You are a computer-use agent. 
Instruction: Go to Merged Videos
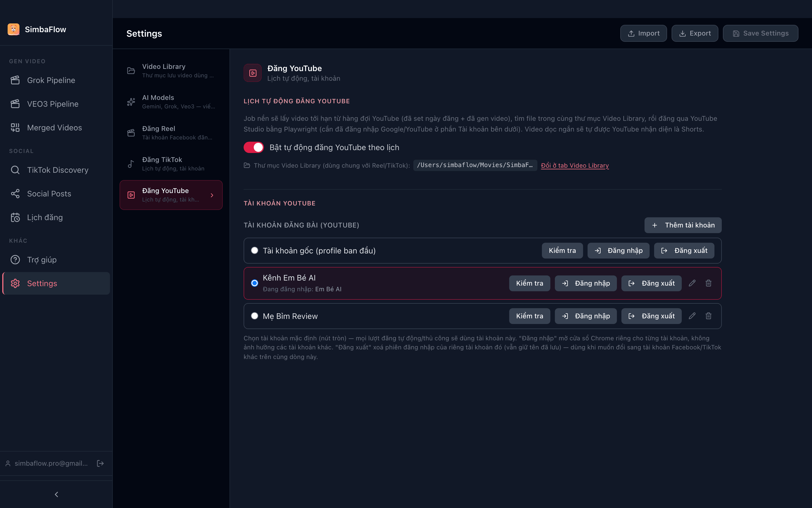coord(56,128)
